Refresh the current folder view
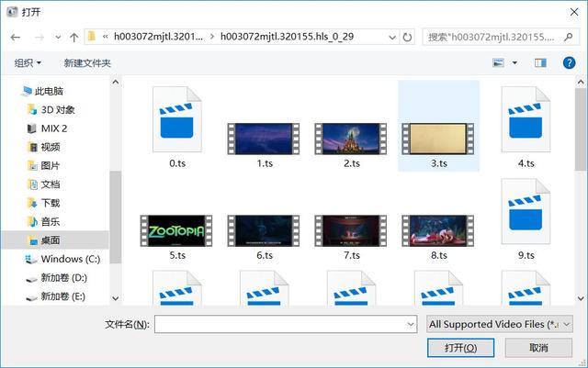The width and height of the screenshot is (588, 368). click(407, 37)
